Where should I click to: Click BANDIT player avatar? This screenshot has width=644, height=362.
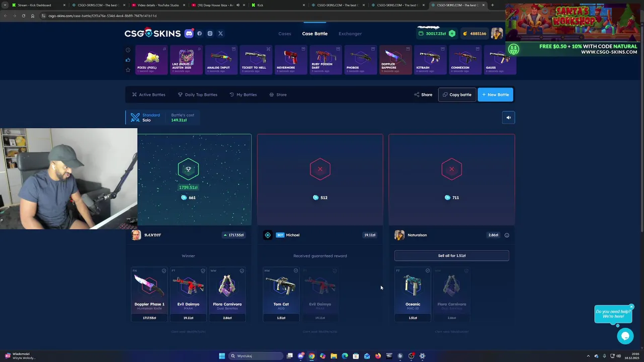[136, 235]
